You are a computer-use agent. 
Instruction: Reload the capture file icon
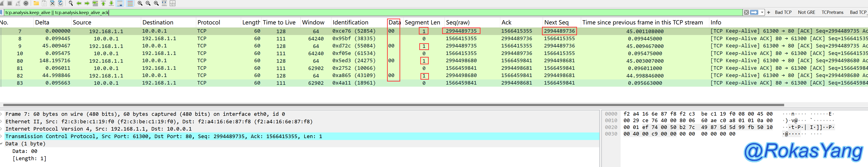[61, 3]
